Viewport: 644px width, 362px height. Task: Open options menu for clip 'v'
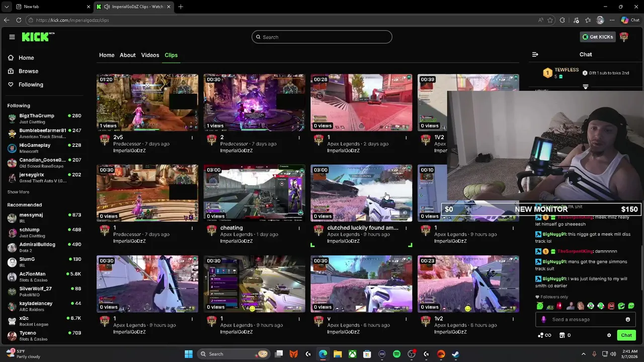click(x=406, y=319)
